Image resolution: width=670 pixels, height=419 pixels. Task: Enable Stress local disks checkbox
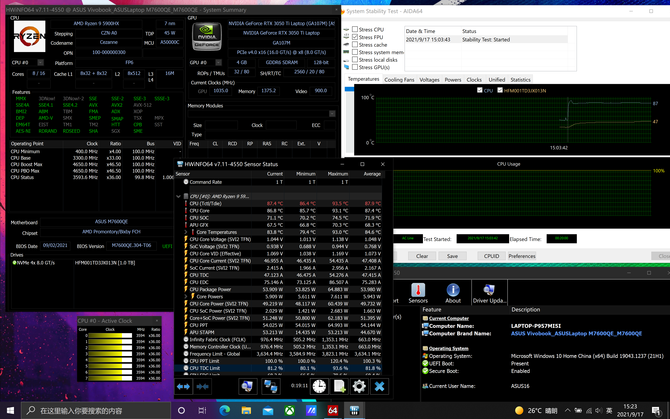[355, 59]
